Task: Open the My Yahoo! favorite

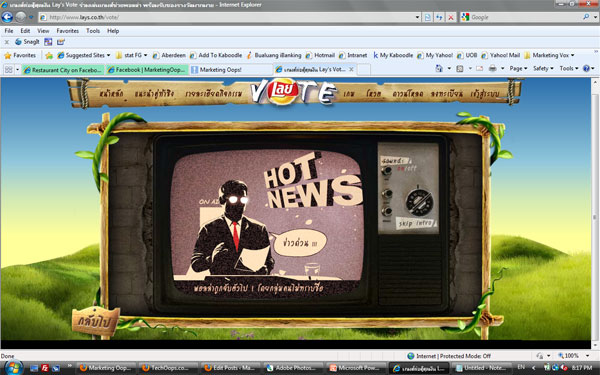Action: (435, 55)
